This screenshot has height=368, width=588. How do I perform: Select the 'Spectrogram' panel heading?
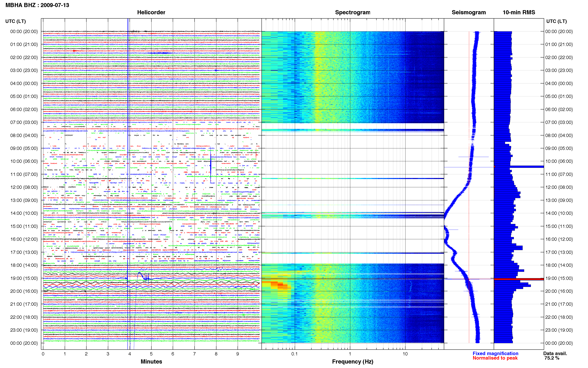[x=353, y=12]
